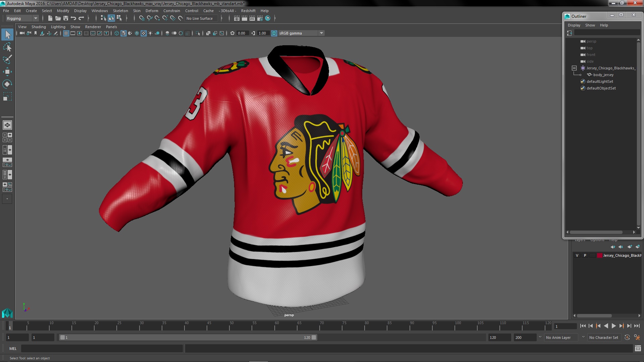Click the red layer color swatch
The image size is (644, 362).
click(599, 255)
